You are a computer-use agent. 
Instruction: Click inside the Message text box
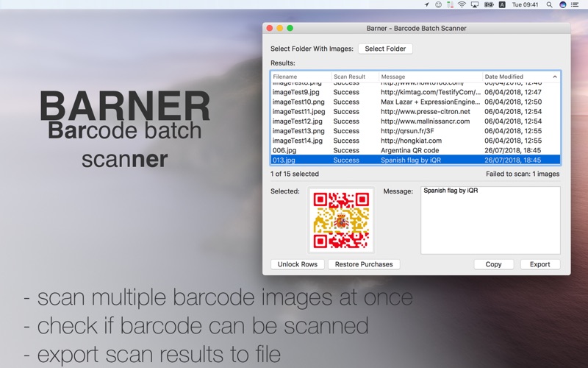[x=490, y=220]
